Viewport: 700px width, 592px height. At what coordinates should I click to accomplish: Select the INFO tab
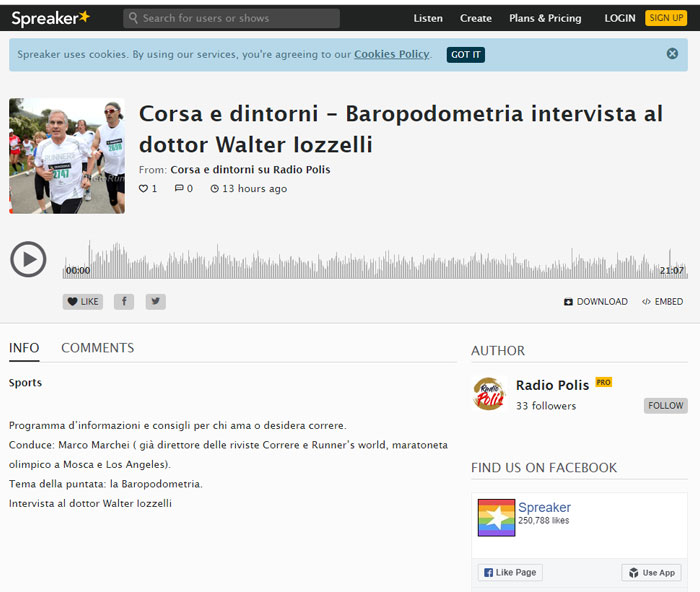tap(24, 348)
